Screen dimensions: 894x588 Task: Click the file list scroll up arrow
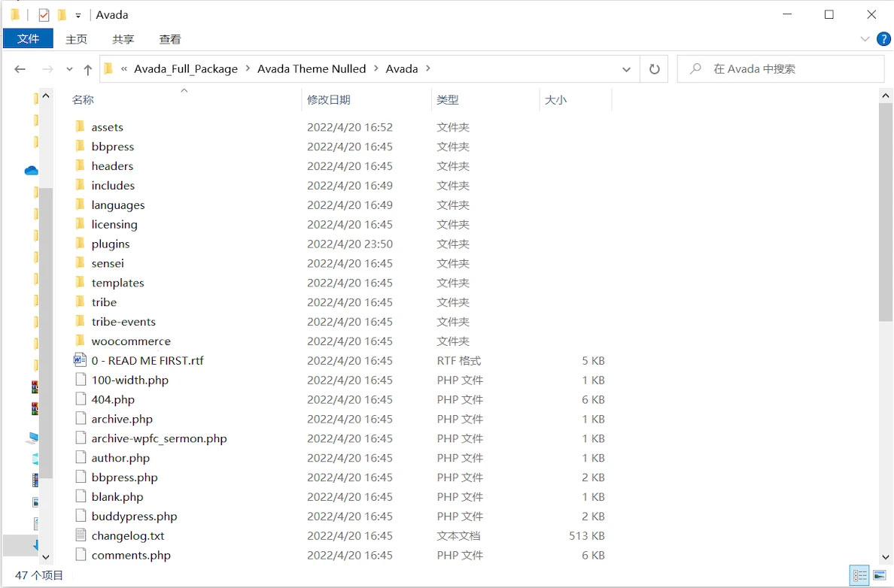[886, 95]
